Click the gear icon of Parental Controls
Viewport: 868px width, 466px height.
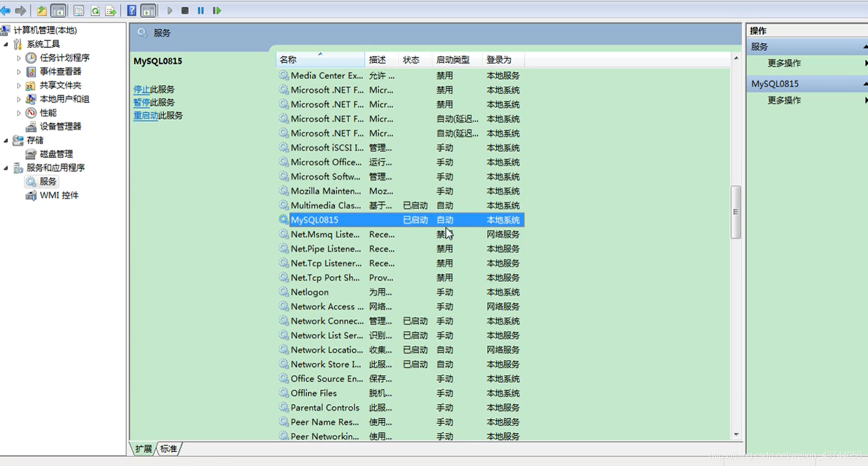point(284,408)
